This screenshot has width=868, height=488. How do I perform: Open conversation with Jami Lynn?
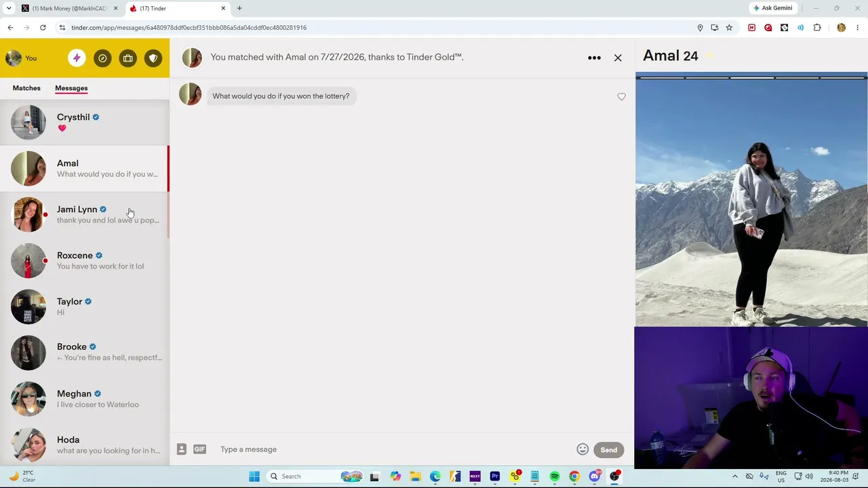(x=85, y=215)
